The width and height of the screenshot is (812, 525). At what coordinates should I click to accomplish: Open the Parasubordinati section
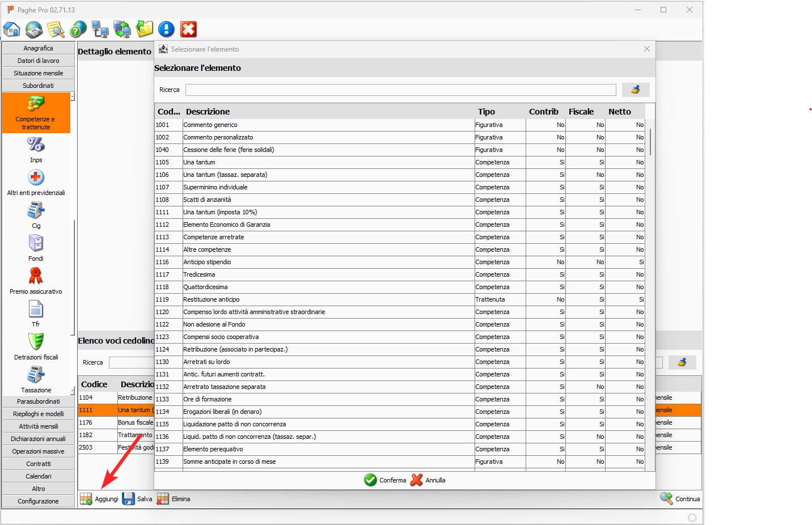(x=39, y=401)
